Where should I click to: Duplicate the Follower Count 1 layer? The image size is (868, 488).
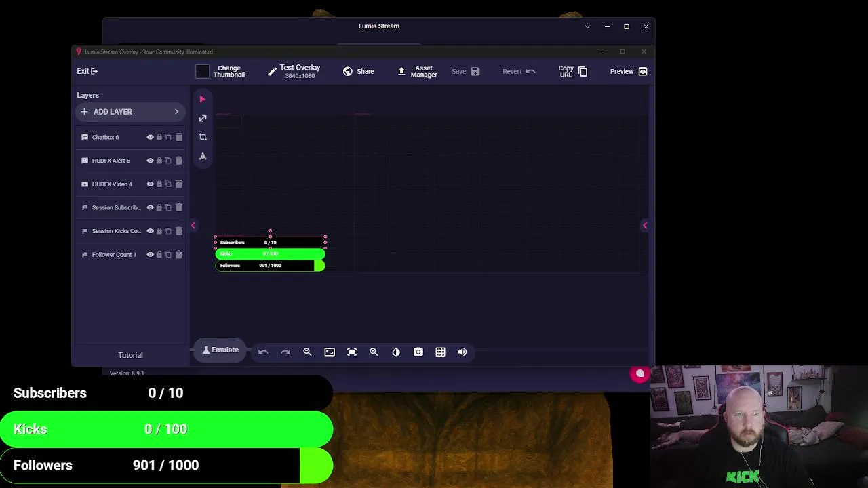(x=168, y=254)
